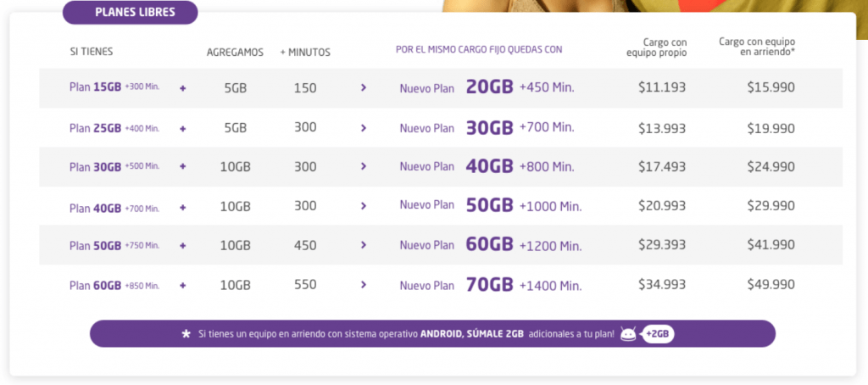Select Nuevo Plan 30GB +700 Min.
Screen dimensions: 868x385
click(x=487, y=127)
